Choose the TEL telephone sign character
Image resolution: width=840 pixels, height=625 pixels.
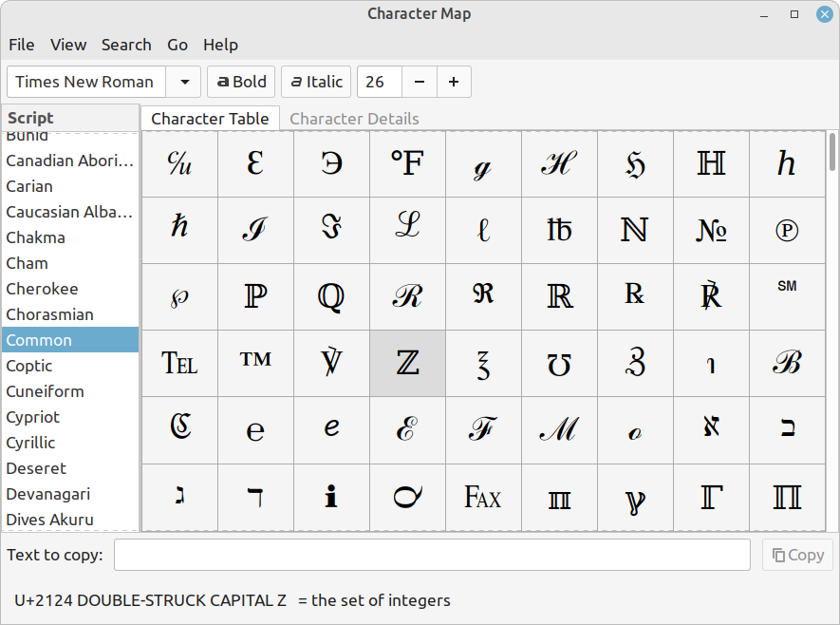click(179, 363)
